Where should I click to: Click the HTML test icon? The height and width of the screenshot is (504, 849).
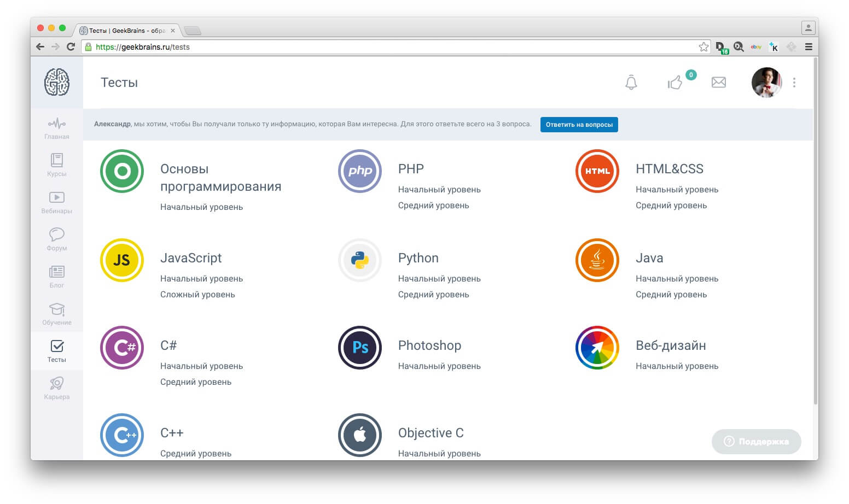pos(597,171)
